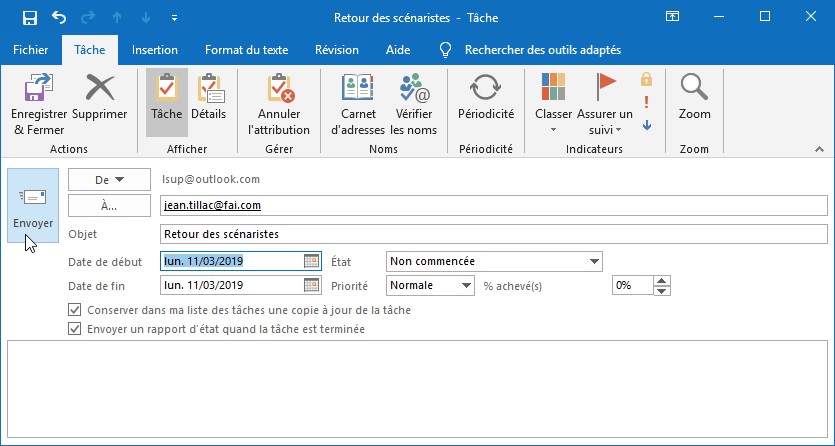The height and width of the screenshot is (446, 835).
Task: Expand the État status dropdown
Action: (594, 262)
